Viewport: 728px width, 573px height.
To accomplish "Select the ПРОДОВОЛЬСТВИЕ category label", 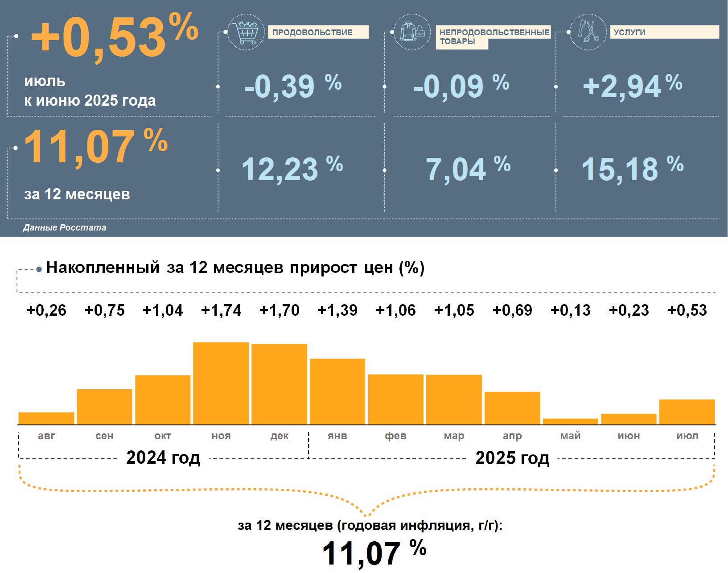I will pos(318,32).
